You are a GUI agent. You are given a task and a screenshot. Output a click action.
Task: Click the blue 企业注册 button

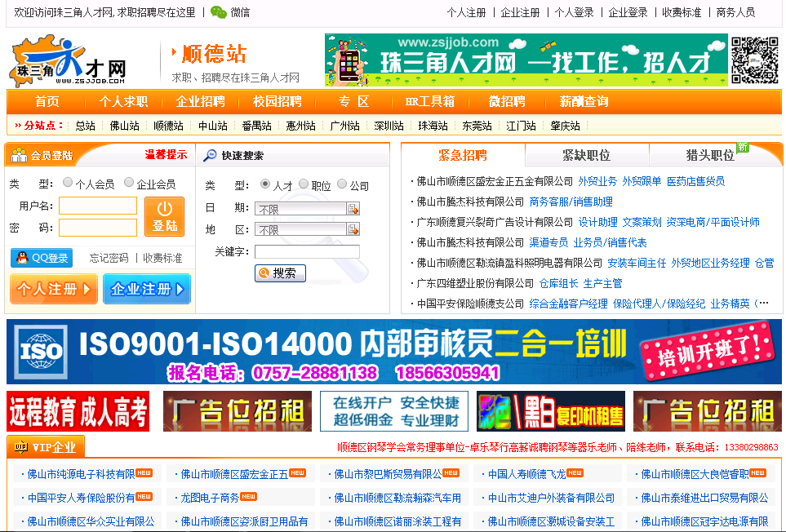pos(147,289)
